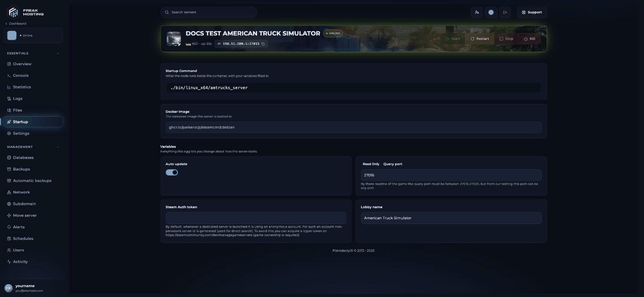This screenshot has height=297, width=644.
Task: Click the flag icon beside N21
Action: (x=188, y=44)
